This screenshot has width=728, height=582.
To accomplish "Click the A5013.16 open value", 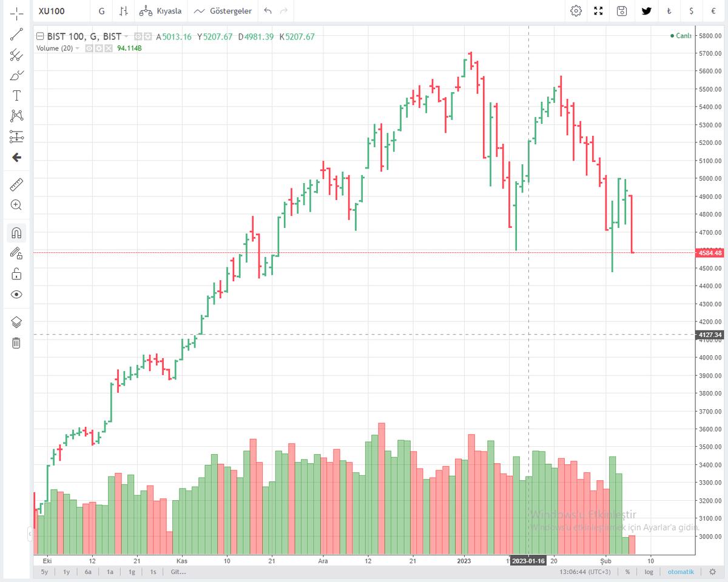I will tap(174, 36).
